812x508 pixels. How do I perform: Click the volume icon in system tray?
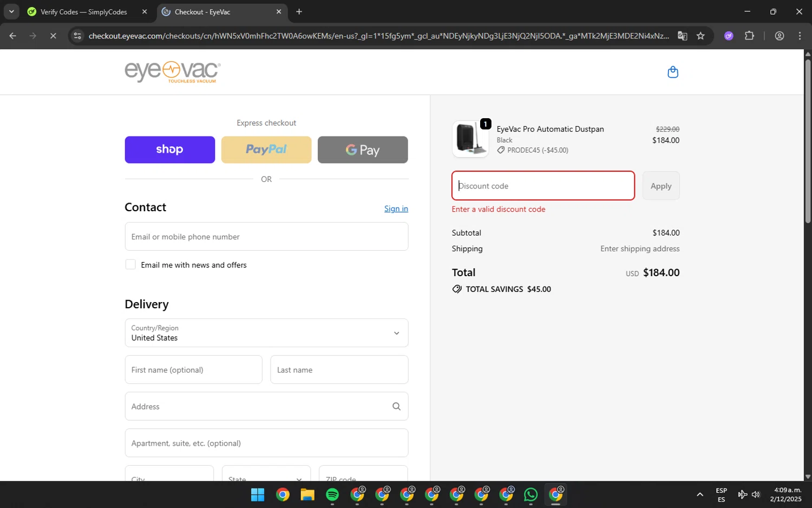point(756,494)
